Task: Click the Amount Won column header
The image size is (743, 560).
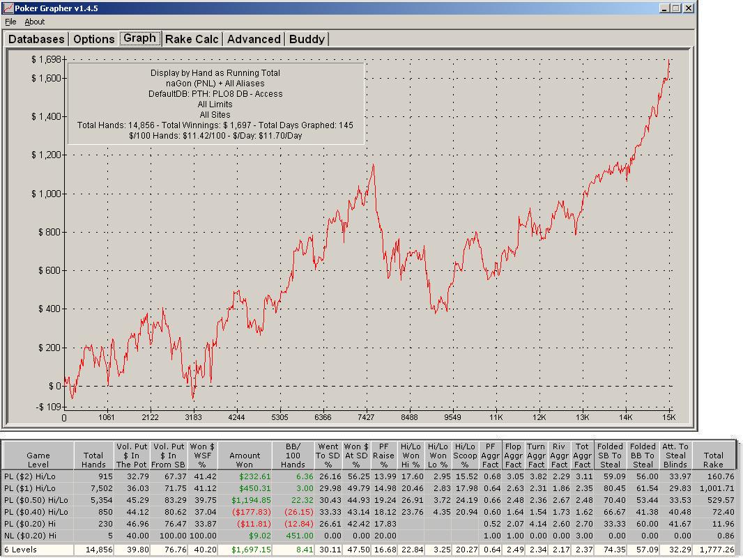Action: point(245,456)
